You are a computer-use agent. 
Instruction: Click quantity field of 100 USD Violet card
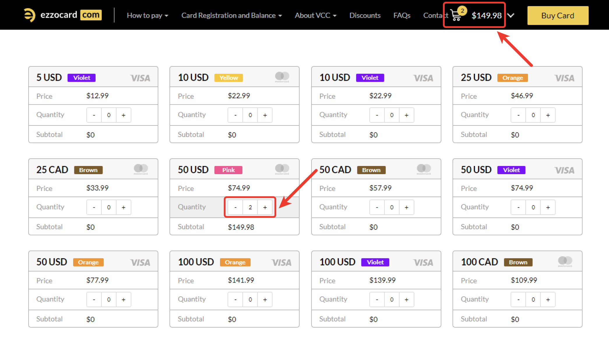click(x=392, y=300)
